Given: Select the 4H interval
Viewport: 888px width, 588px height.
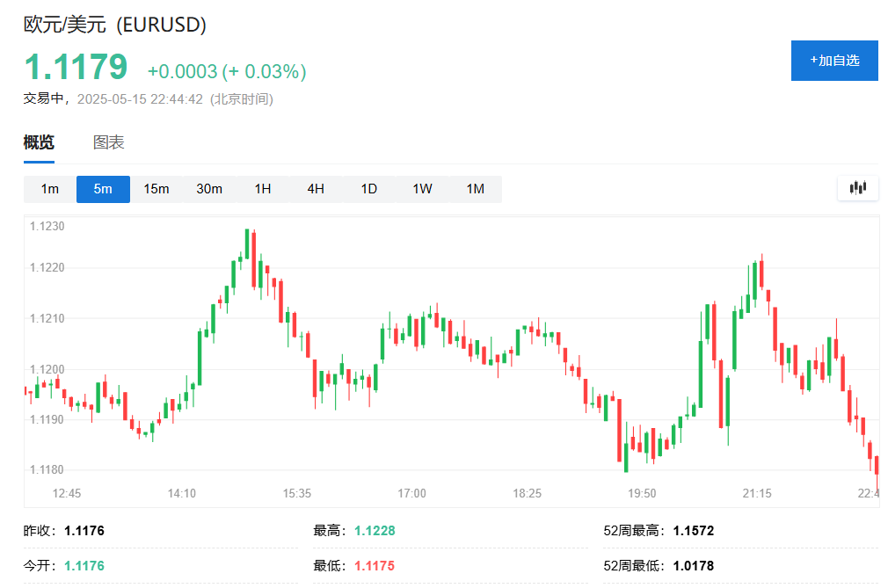Looking at the screenshot, I should pos(316,189).
